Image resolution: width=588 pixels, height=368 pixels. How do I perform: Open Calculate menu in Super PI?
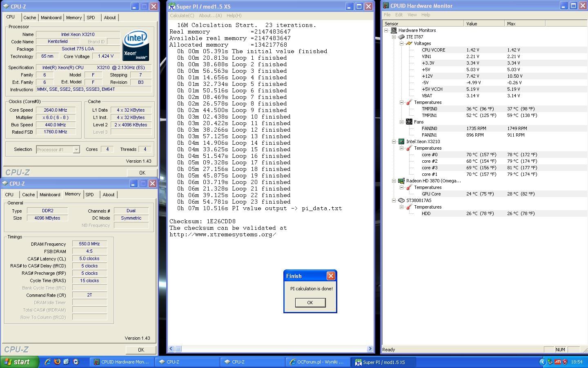click(182, 16)
